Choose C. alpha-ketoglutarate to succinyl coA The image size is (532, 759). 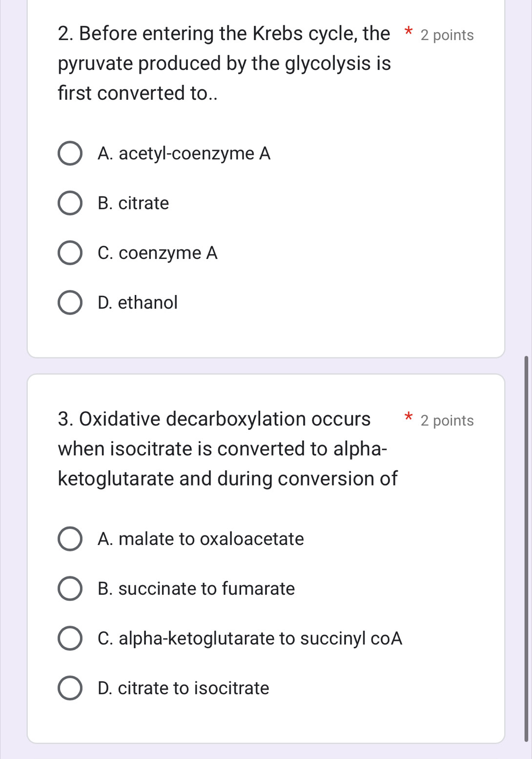pos(70,639)
